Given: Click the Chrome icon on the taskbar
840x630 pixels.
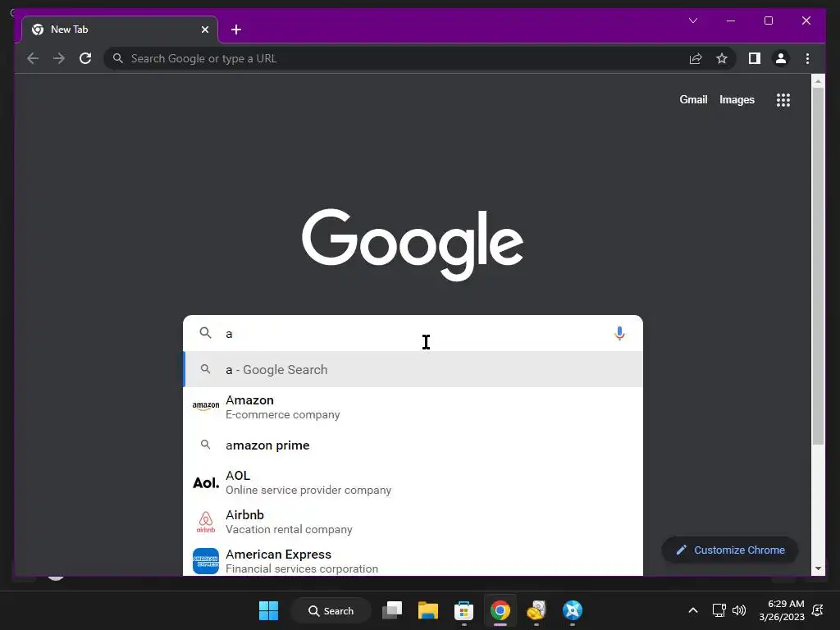Looking at the screenshot, I should coord(500,610).
